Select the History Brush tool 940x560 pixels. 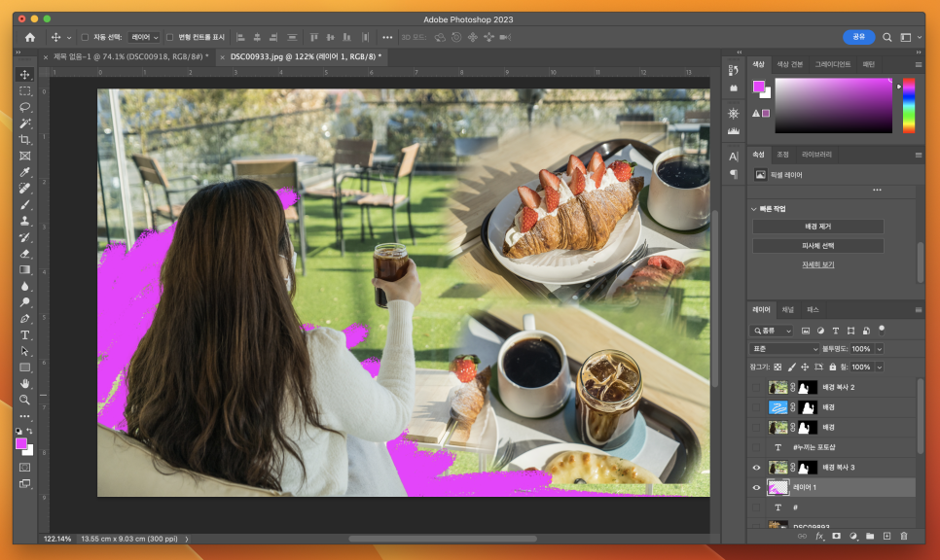pyautogui.click(x=24, y=237)
